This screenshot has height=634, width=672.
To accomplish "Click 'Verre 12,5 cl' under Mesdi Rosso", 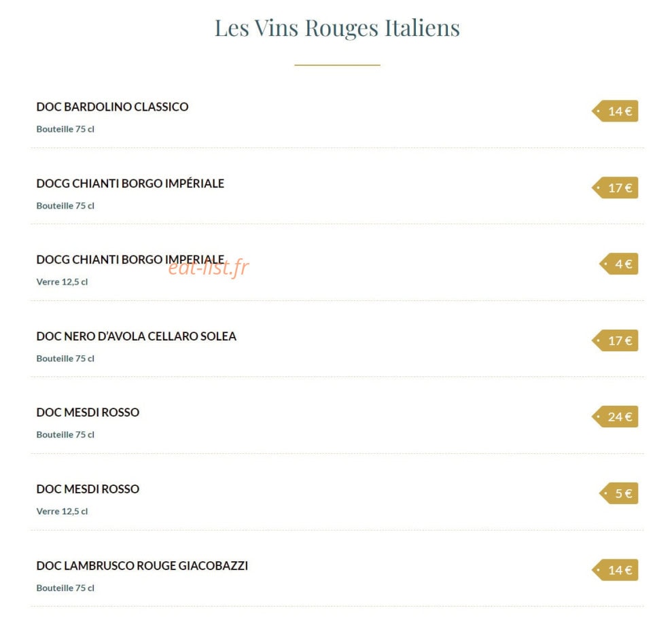I will (x=62, y=511).
